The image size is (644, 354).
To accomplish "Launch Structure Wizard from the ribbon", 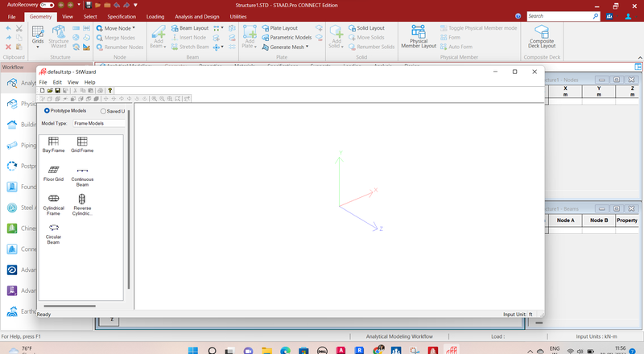I will coord(59,36).
